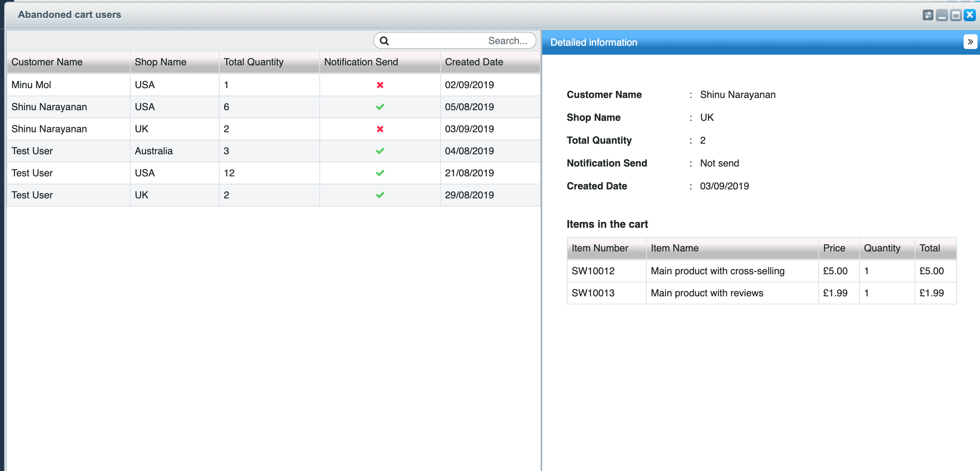This screenshot has width=980, height=471.
Task: Select Shinu Narayanan name dated 05/08/2019
Action: coord(49,107)
